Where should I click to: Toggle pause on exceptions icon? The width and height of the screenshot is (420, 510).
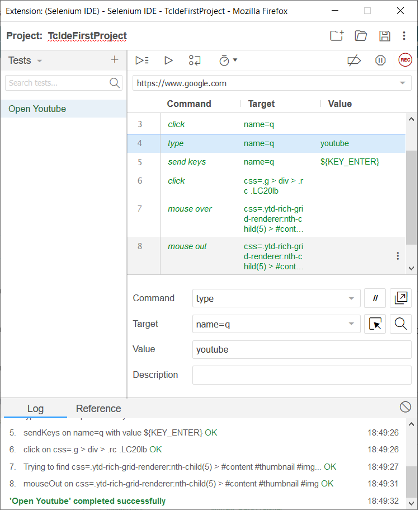pyautogui.click(x=380, y=60)
